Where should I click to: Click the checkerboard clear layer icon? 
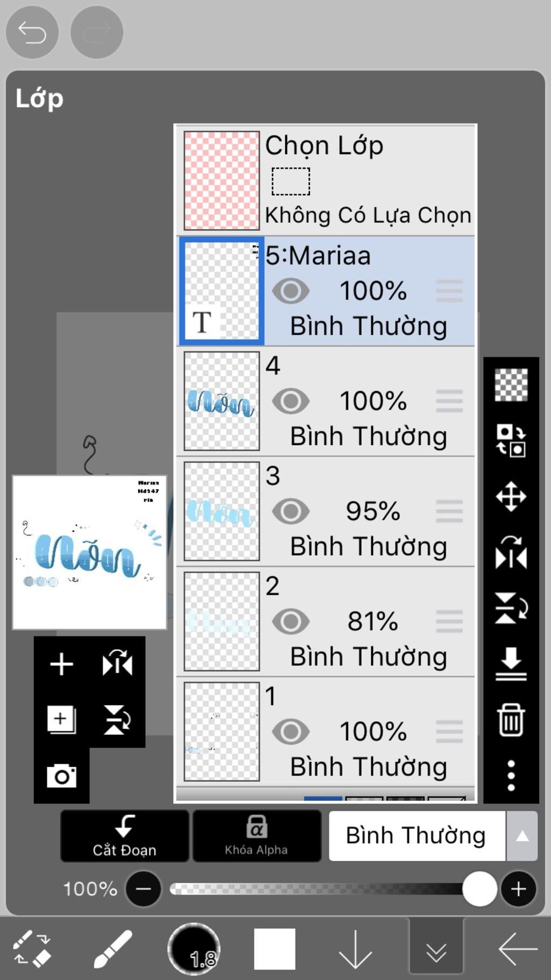(511, 385)
